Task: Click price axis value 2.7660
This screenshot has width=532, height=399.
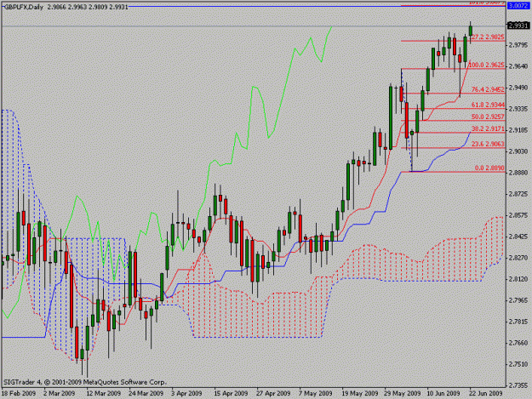Action: (x=518, y=343)
